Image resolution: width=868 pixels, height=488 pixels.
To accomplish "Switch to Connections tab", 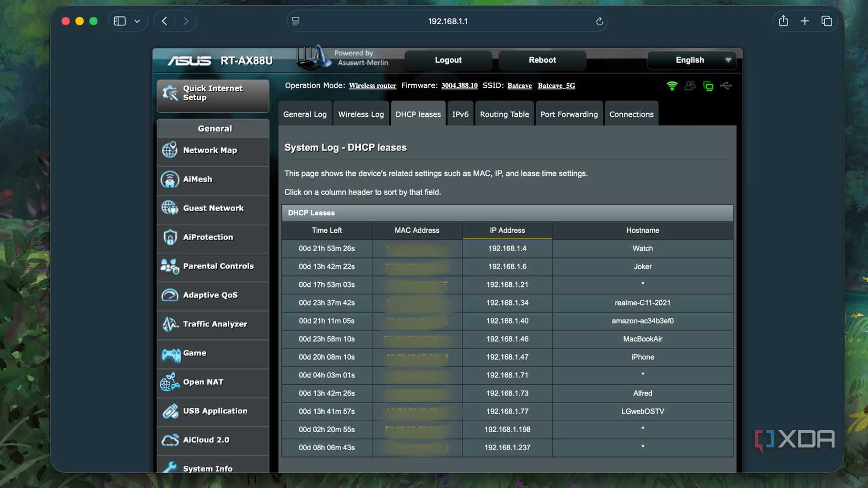I will 631,114.
